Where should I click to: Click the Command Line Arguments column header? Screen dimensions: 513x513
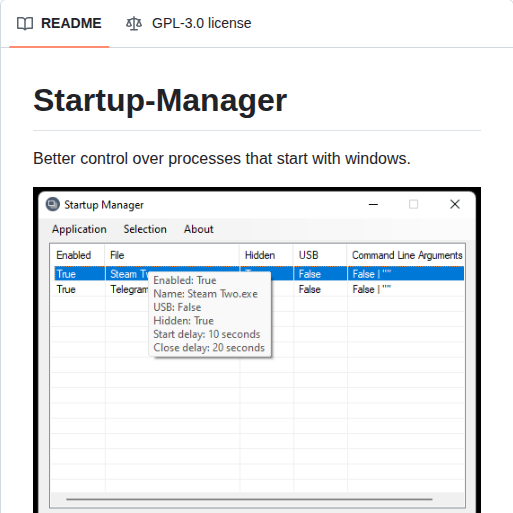click(x=406, y=255)
